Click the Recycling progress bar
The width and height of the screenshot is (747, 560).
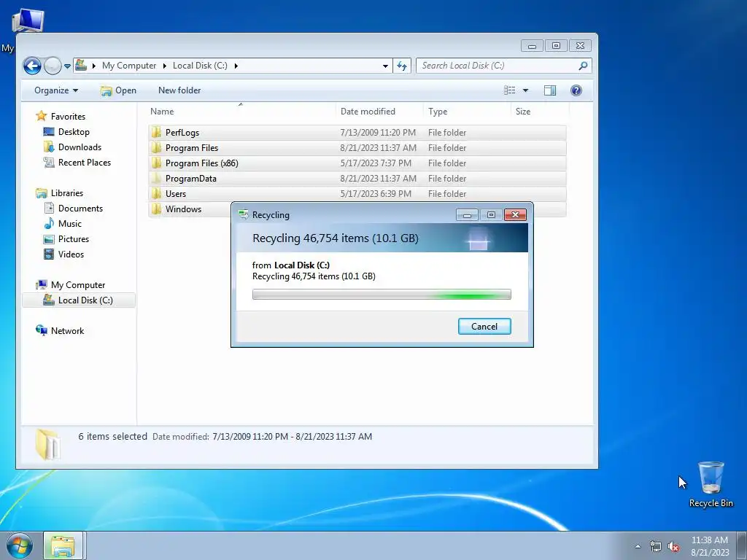[382, 295]
